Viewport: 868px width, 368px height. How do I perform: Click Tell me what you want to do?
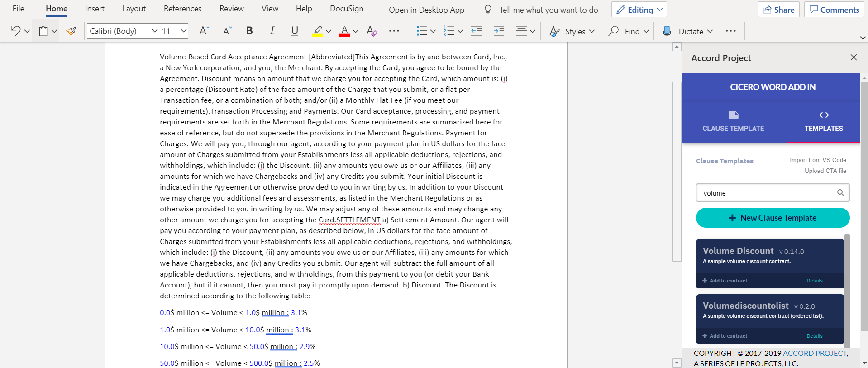548,10
